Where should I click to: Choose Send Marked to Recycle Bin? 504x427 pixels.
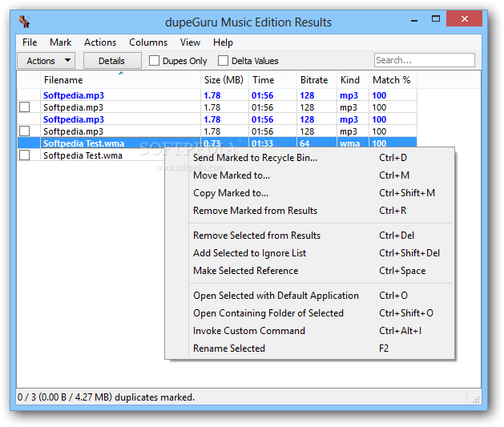pyautogui.click(x=309, y=158)
